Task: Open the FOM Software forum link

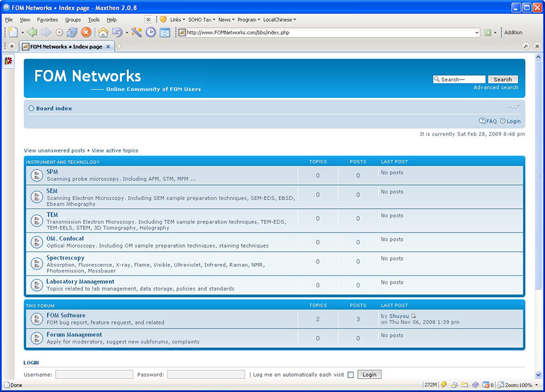Action: pos(65,315)
